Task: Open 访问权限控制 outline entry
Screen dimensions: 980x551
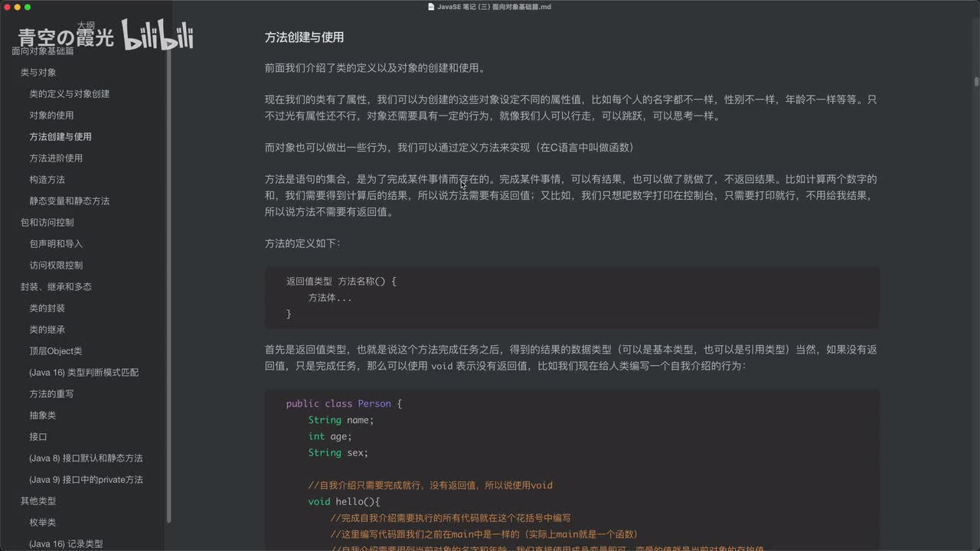Action: [56, 266]
